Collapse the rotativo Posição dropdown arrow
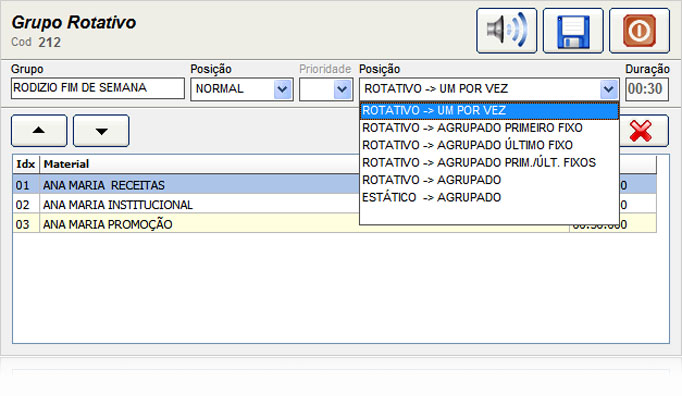 [x=608, y=90]
